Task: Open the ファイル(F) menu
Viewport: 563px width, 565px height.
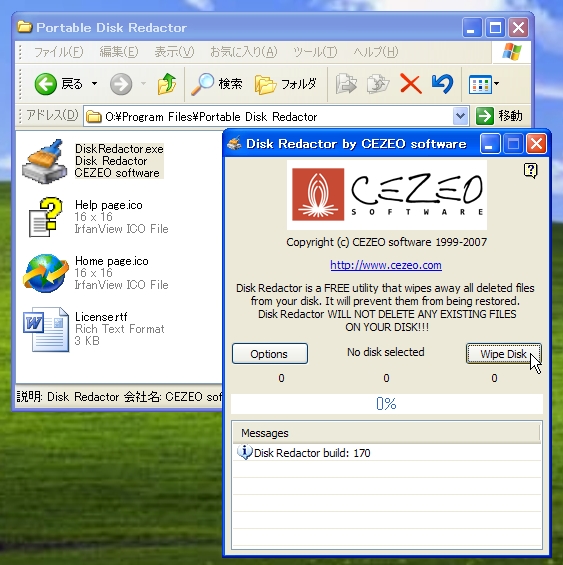Action: click(x=58, y=52)
